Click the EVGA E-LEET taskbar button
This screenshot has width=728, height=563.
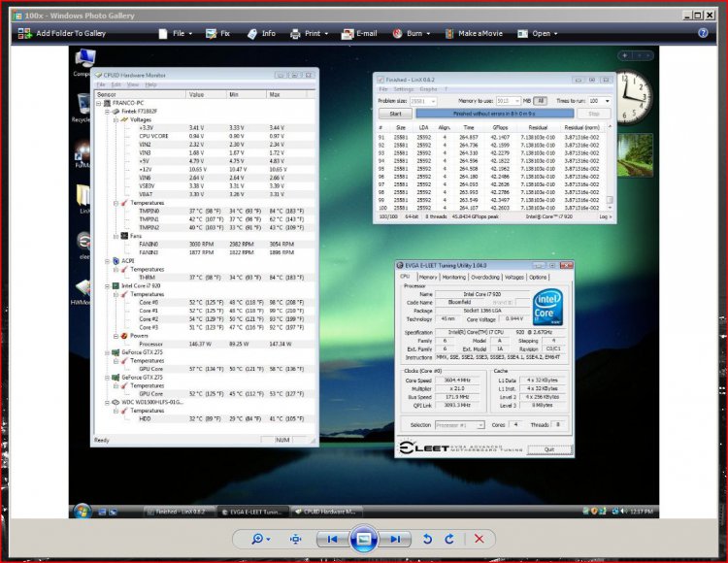pos(253,512)
